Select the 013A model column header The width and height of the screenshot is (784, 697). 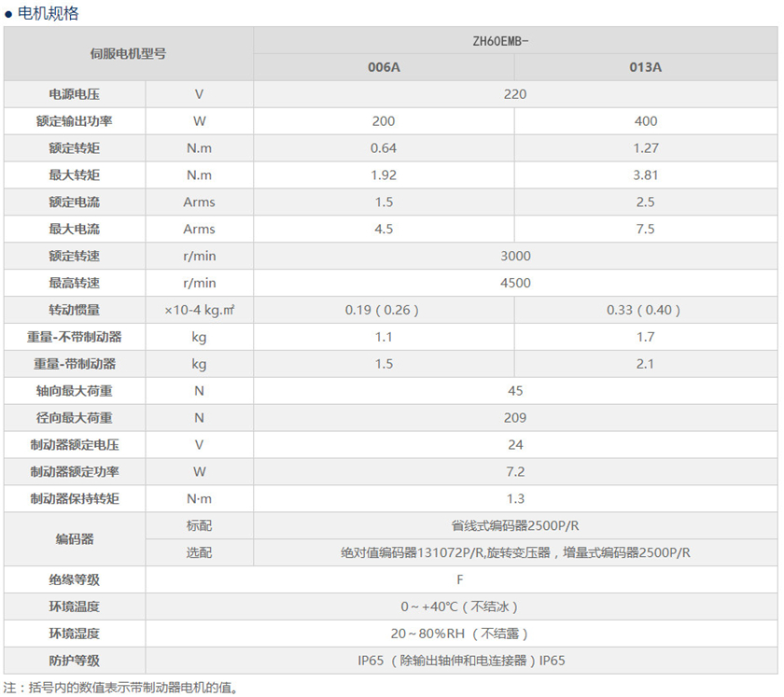tap(645, 67)
